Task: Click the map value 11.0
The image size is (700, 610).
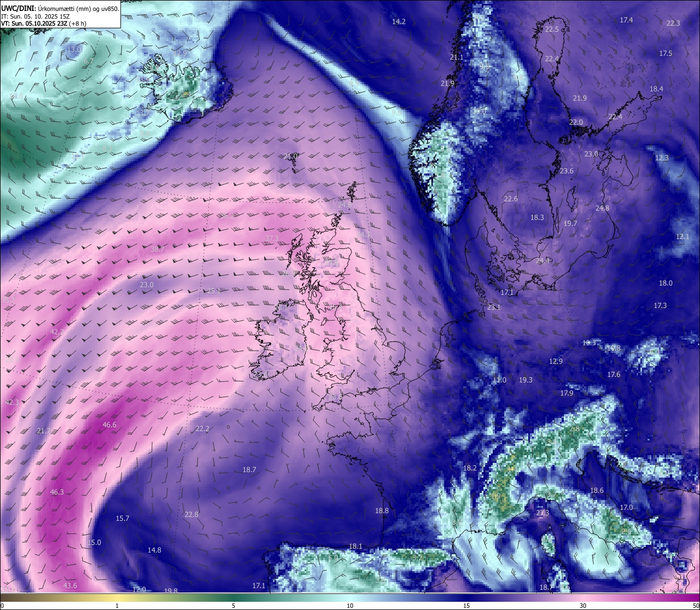Action: click(499, 380)
